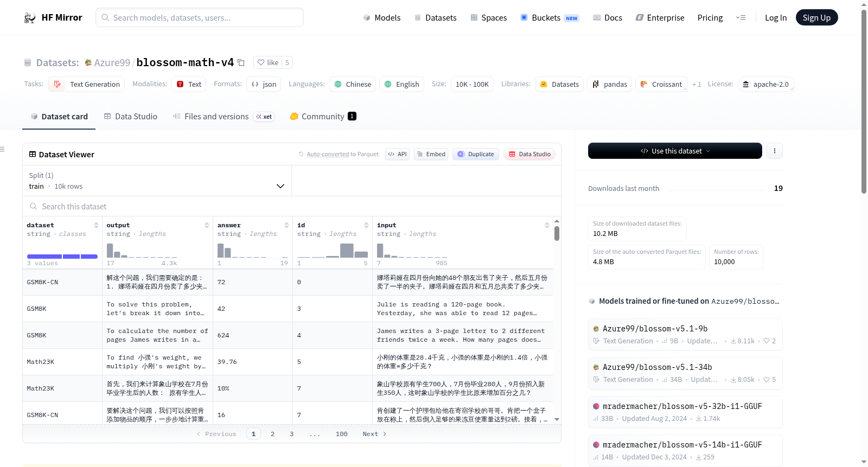
Task: Sort the output column
Action: click(x=207, y=225)
